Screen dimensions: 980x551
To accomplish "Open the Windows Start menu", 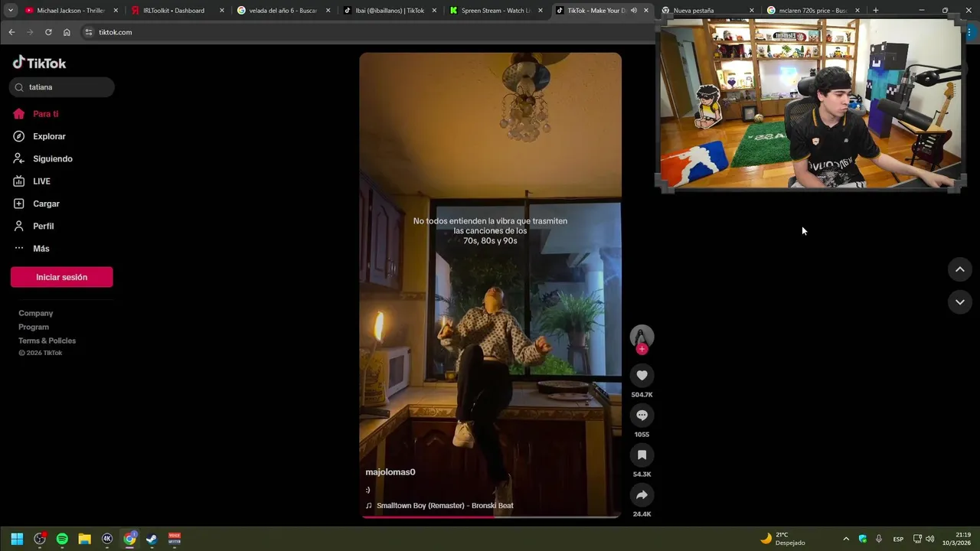I will [17, 539].
